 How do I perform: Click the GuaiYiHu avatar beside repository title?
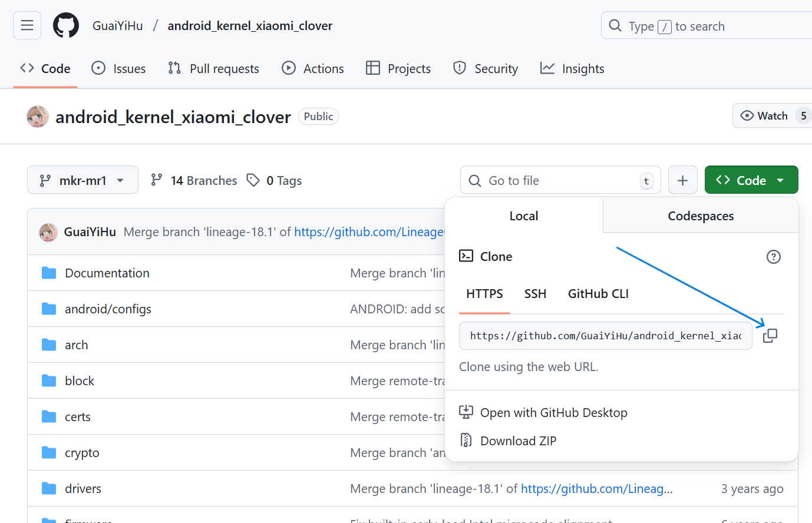click(38, 117)
